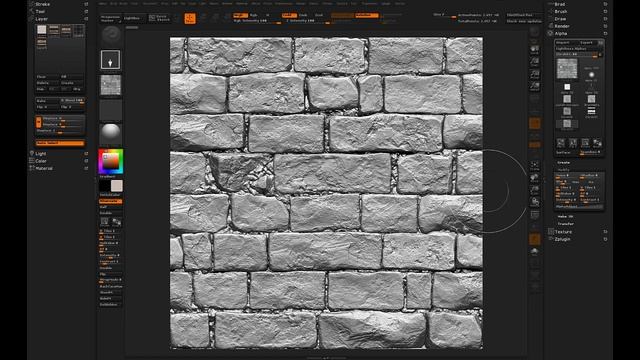Expand the Brush palette on the right
640x360 pixels.
[x=561, y=11]
